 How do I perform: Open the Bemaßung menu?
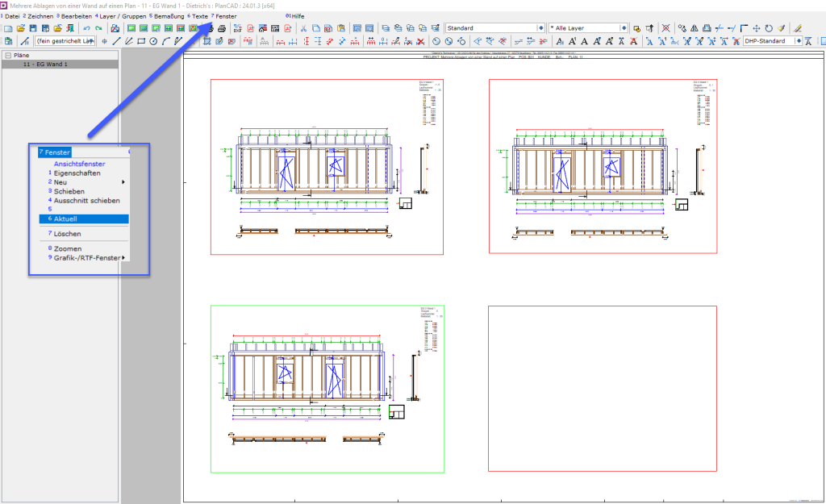click(x=167, y=16)
